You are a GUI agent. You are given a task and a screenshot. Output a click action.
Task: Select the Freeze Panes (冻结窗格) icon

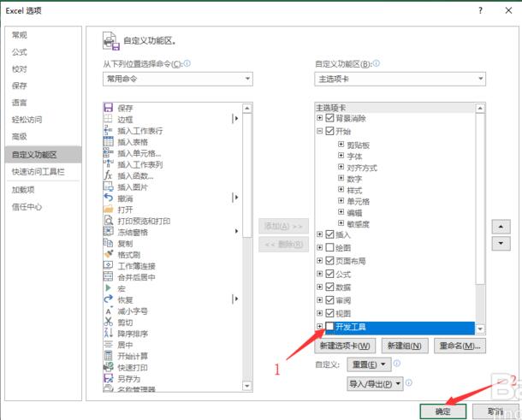[x=108, y=232]
